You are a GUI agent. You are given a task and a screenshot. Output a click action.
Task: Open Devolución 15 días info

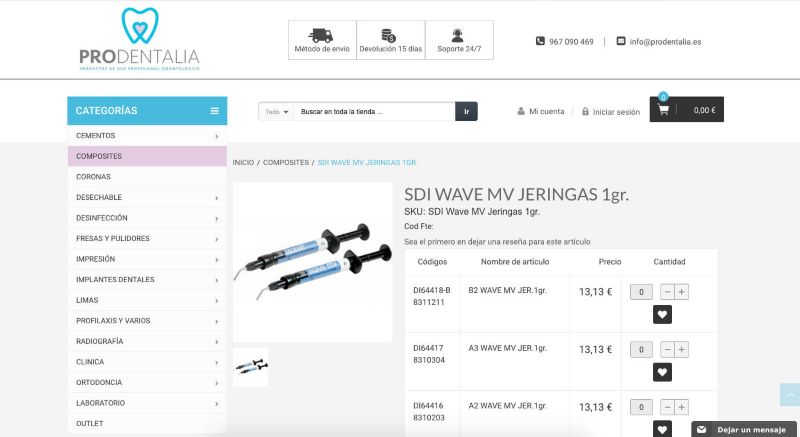click(391, 40)
